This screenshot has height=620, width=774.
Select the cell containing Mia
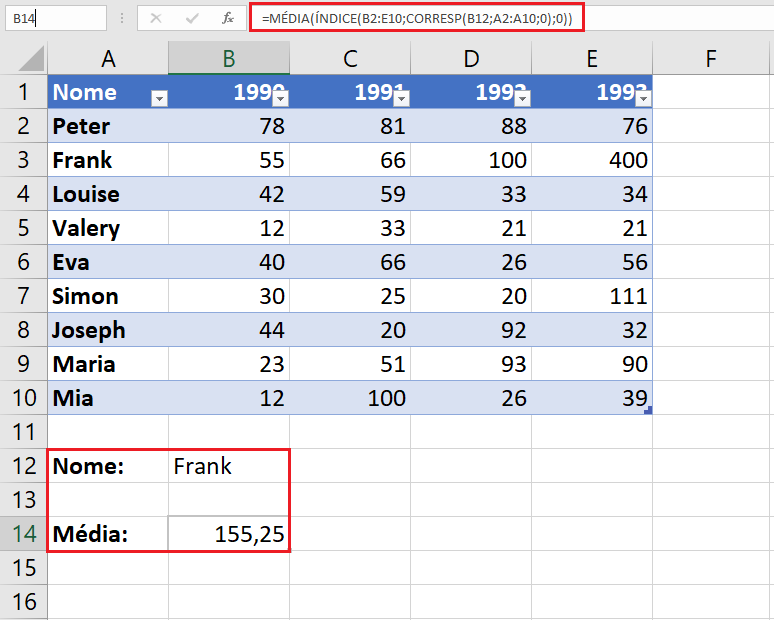tap(108, 398)
